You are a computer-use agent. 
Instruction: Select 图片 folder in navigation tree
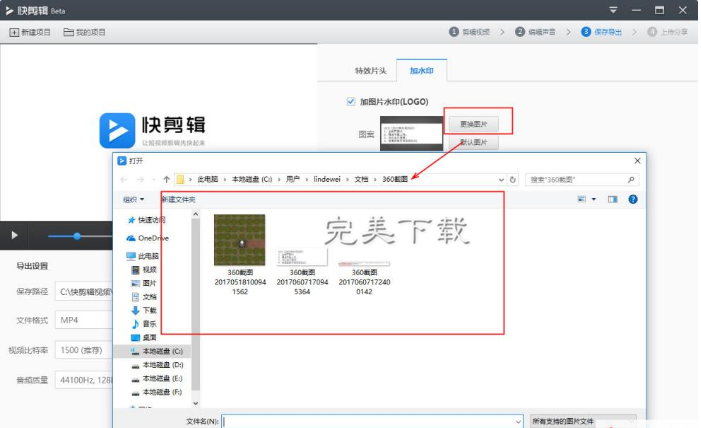[144, 283]
